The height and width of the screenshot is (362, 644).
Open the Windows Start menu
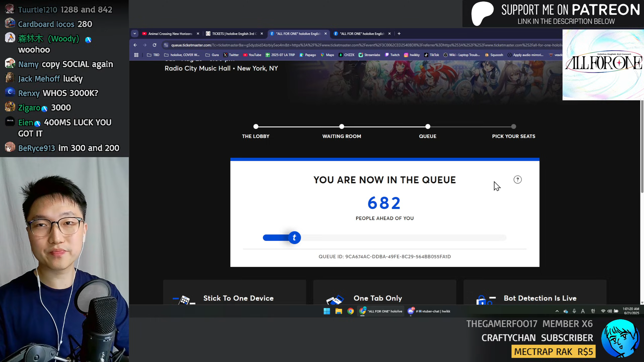pyautogui.click(x=327, y=311)
